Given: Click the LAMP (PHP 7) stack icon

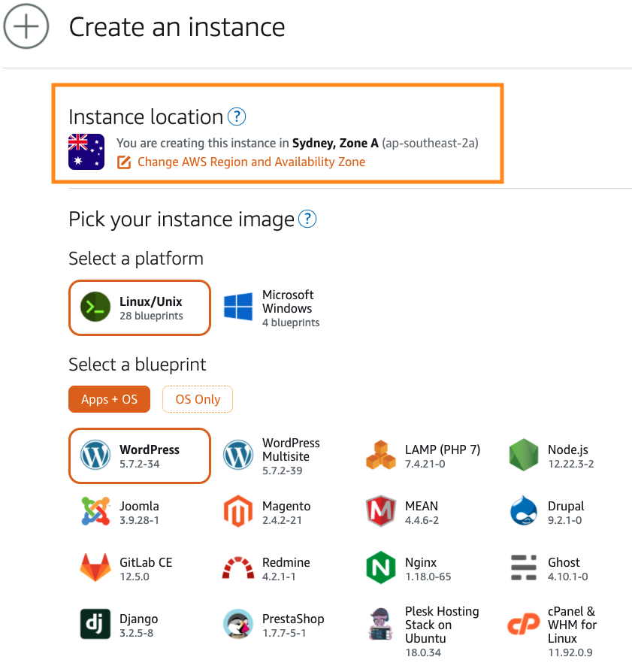Looking at the screenshot, I should tap(381, 456).
